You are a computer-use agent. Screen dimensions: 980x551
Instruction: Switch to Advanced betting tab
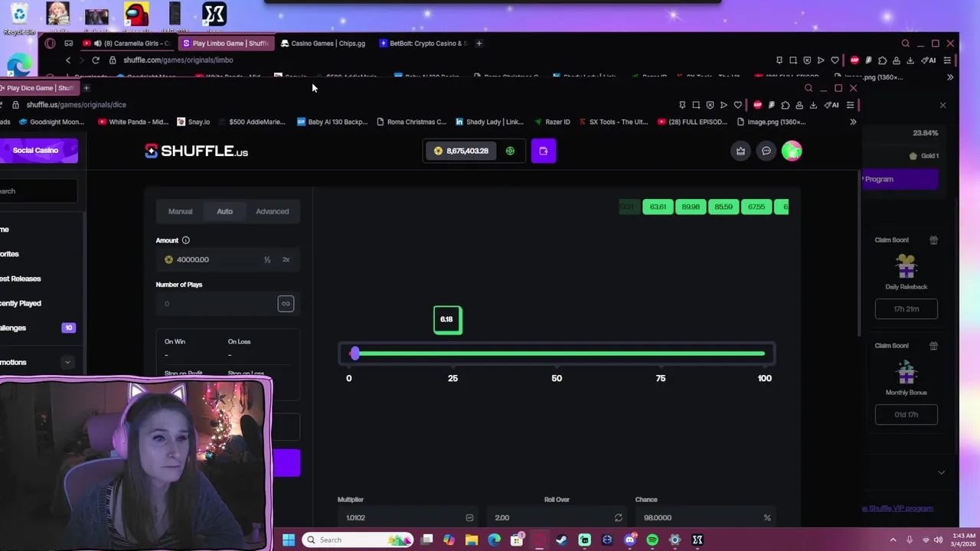click(273, 211)
